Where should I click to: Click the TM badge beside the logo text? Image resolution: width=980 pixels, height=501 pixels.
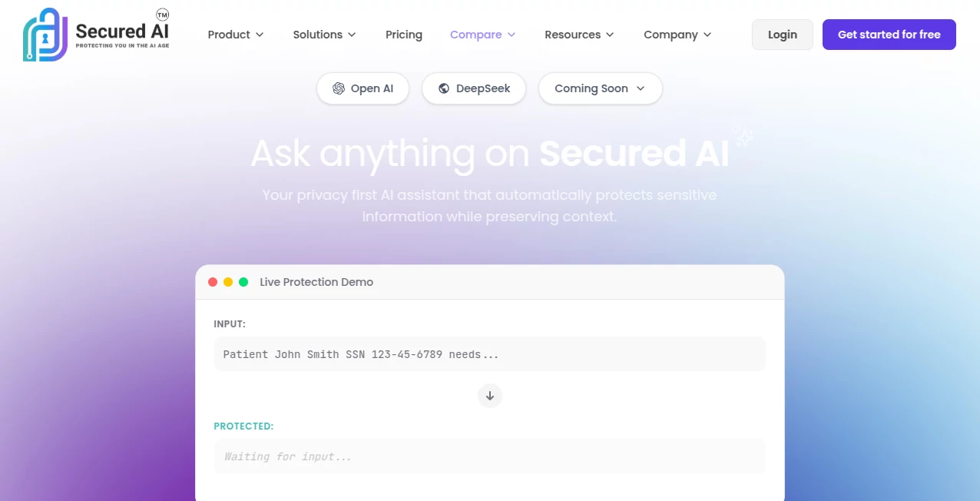[x=161, y=14]
